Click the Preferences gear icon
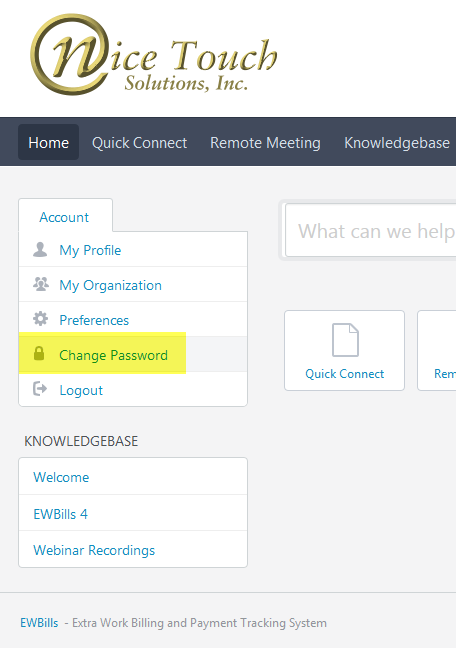 pyautogui.click(x=41, y=319)
